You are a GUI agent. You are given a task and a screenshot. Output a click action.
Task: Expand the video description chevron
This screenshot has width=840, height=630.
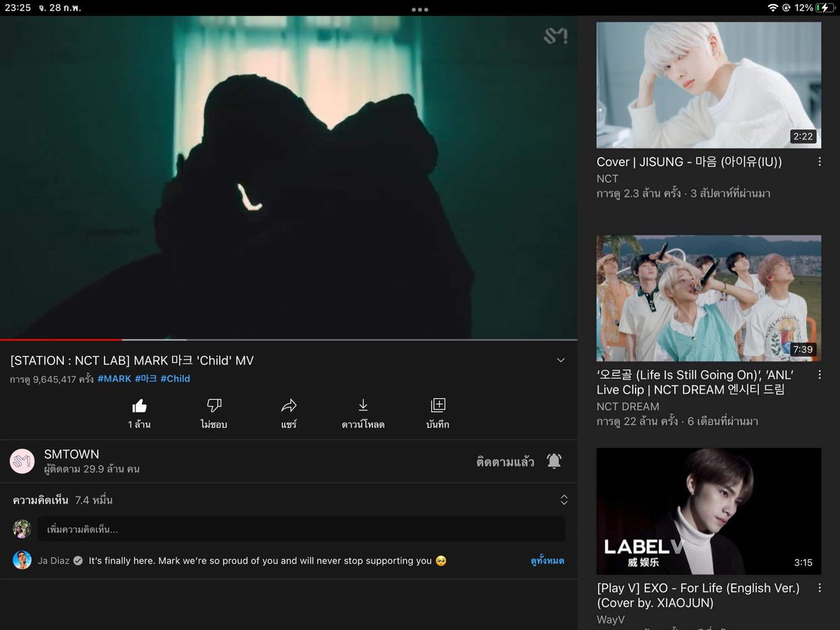click(561, 360)
